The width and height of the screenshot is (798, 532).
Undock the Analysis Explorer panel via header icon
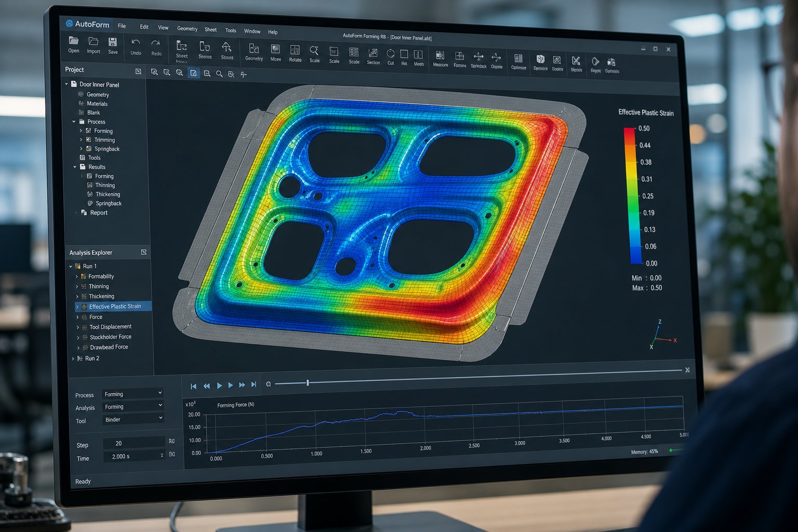pos(144,252)
